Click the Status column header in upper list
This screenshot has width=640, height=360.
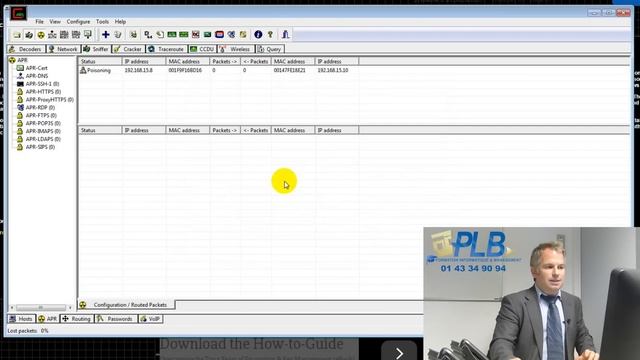tap(100, 61)
